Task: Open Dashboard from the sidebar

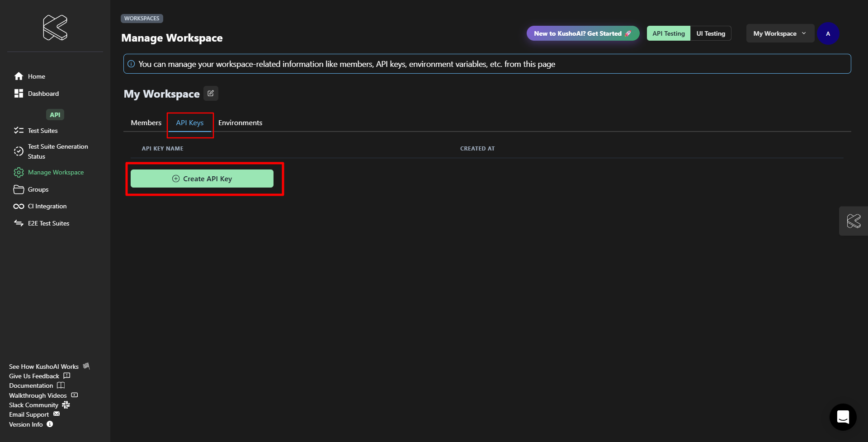Action: tap(43, 94)
